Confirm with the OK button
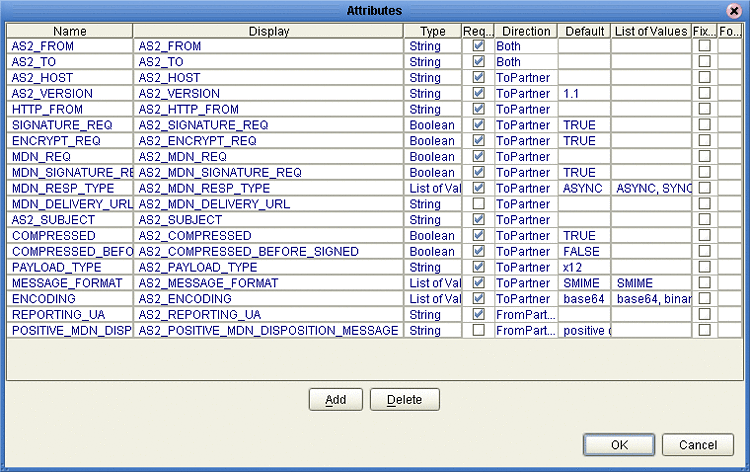Viewport: 750px width, 472px height. click(619, 445)
